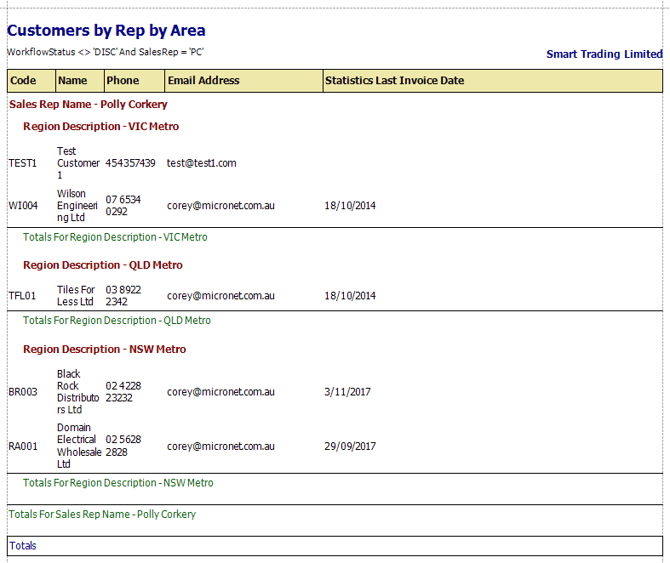
Task: Click Region Description - QLD Metro heading
Action: [103, 265]
